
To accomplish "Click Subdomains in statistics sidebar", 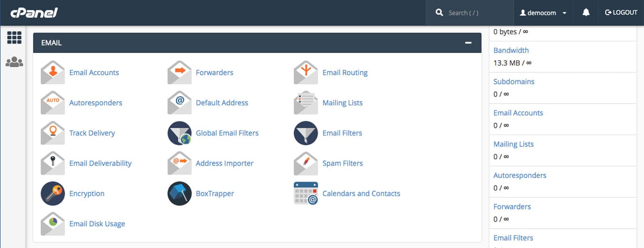I will [514, 81].
